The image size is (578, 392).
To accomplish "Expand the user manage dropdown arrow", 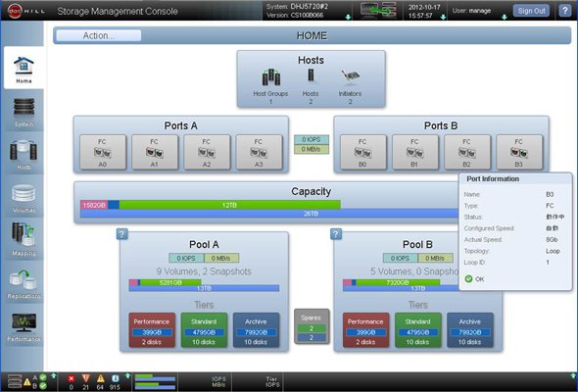I will [x=504, y=17].
